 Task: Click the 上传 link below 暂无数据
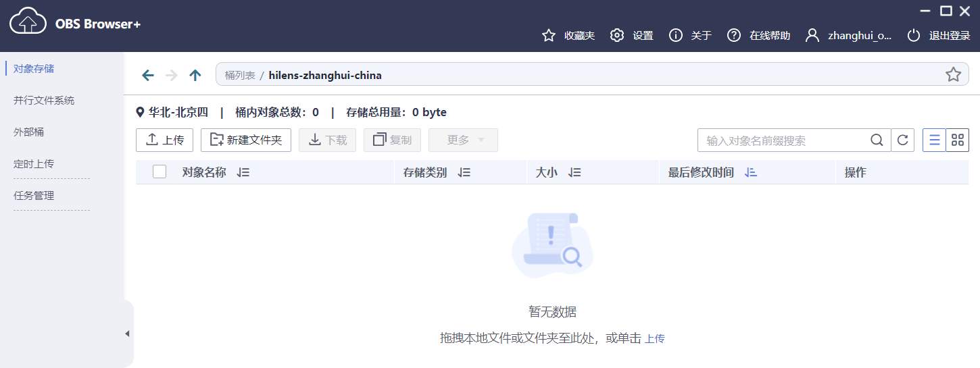click(655, 339)
